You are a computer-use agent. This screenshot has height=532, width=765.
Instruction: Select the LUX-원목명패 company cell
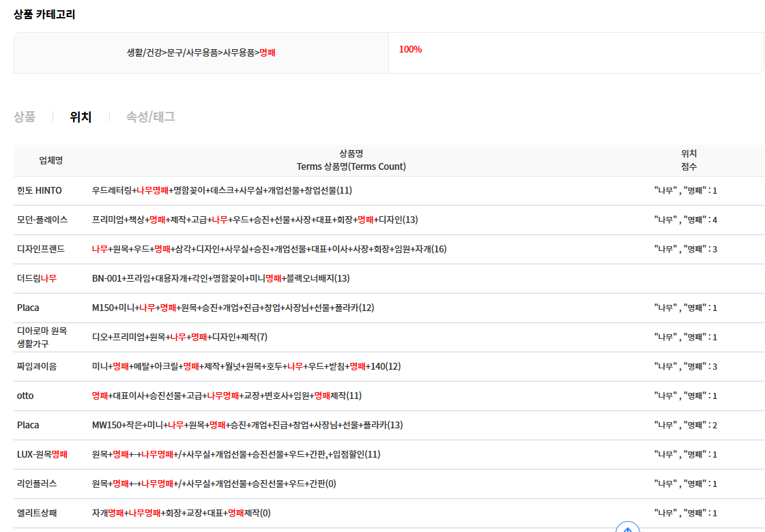click(x=42, y=454)
